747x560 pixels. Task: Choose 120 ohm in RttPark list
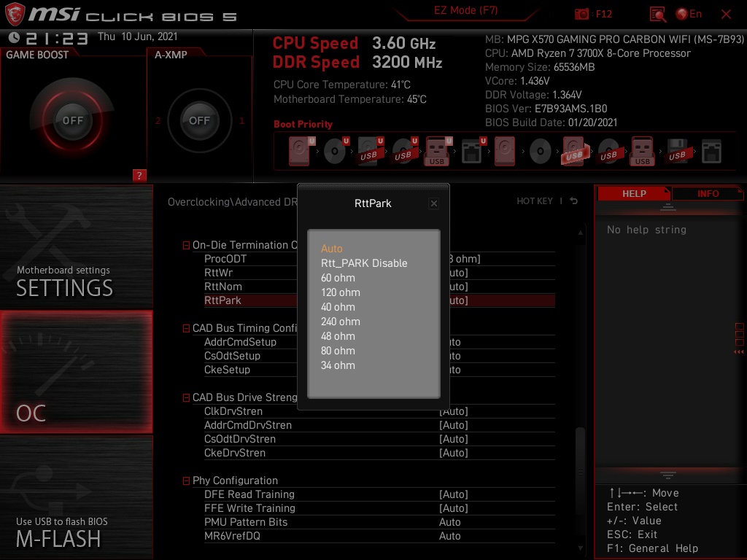point(341,292)
